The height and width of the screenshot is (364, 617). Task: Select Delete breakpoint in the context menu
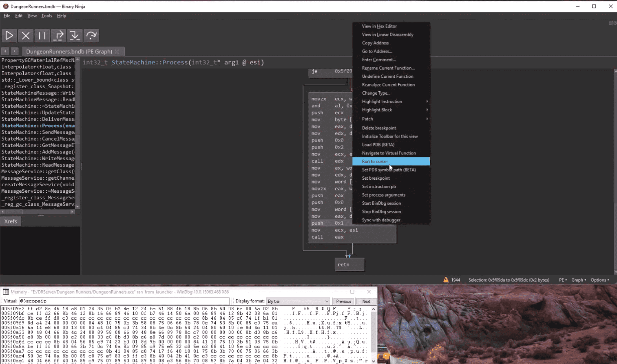coord(391,128)
